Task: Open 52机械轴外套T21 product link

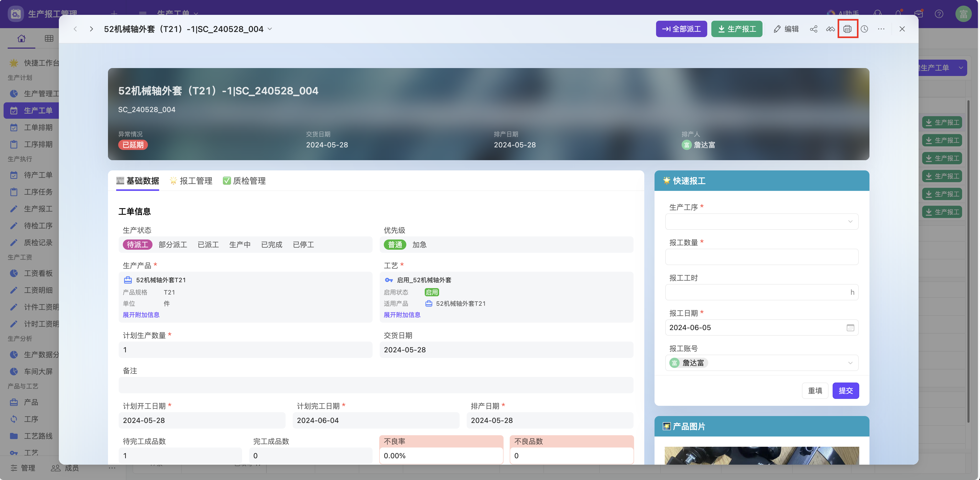Action: click(x=160, y=280)
